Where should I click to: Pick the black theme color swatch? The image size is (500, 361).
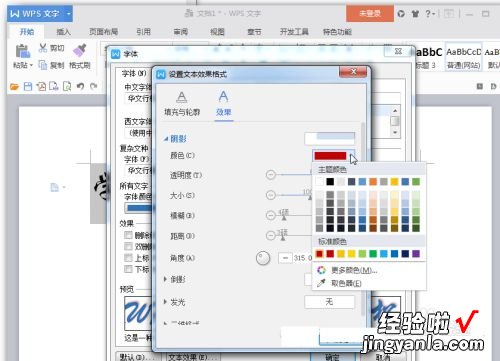coord(330,181)
